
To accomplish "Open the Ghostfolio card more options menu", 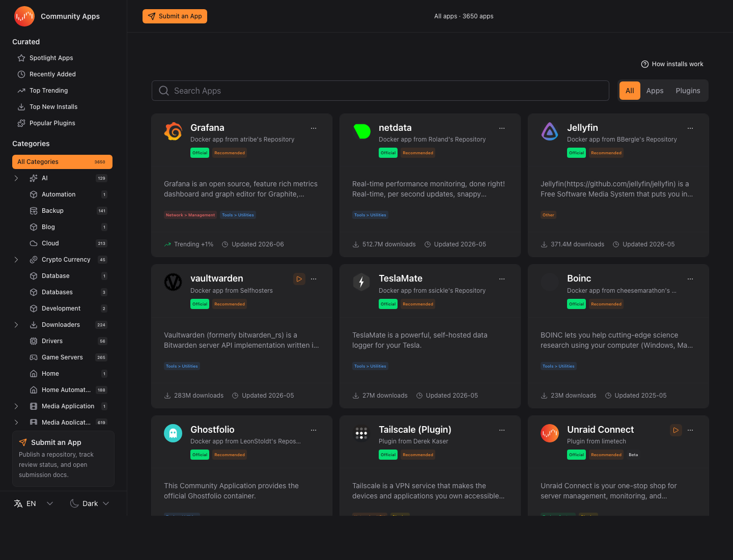I will click(x=314, y=430).
